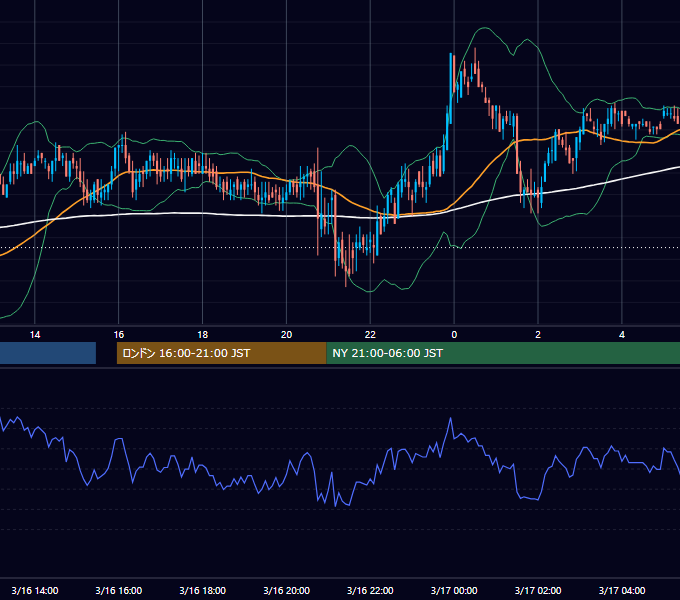Click the unlabeled blue session bar

[x=48, y=353]
